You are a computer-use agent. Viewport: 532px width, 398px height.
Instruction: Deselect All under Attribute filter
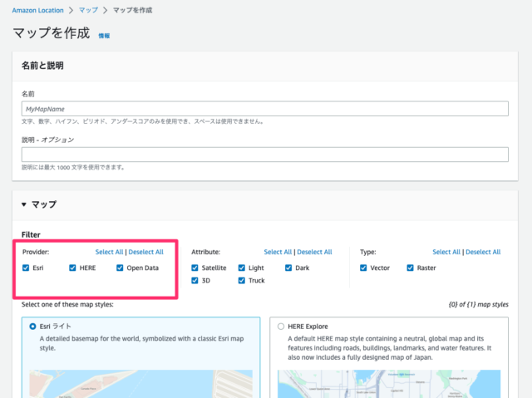314,252
